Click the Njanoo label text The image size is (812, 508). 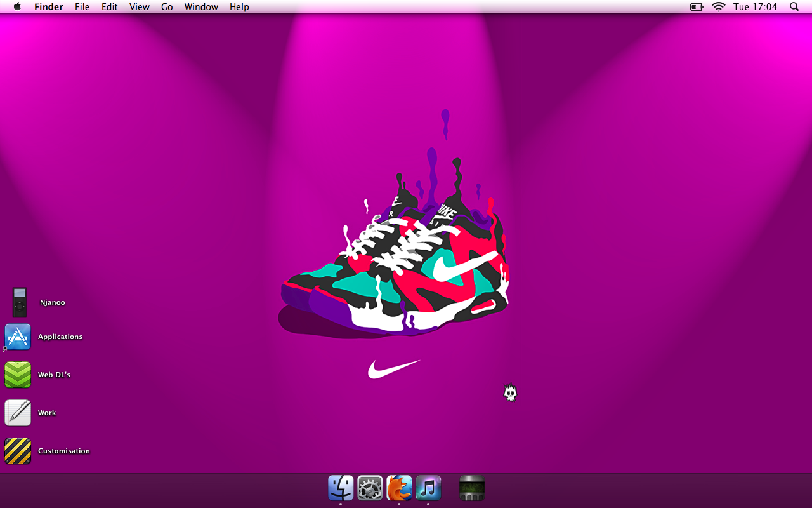(x=53, y=303)
